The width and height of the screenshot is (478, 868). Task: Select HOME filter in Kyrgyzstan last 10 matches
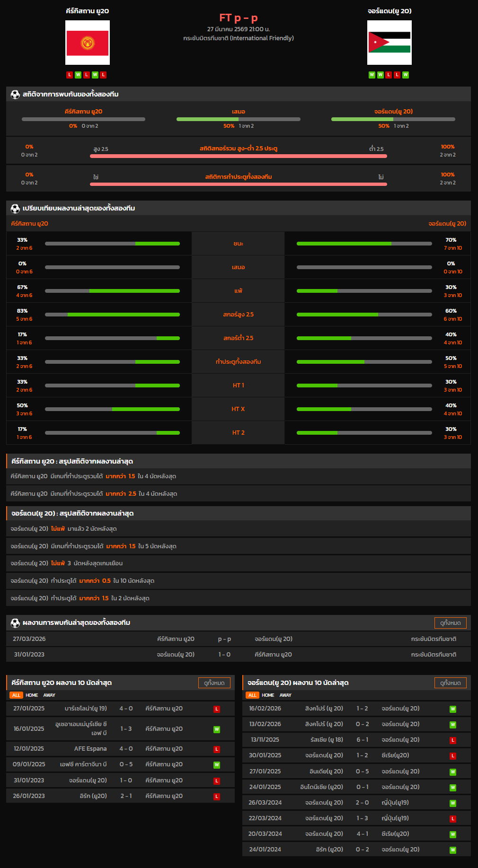(x=32, y=695)
